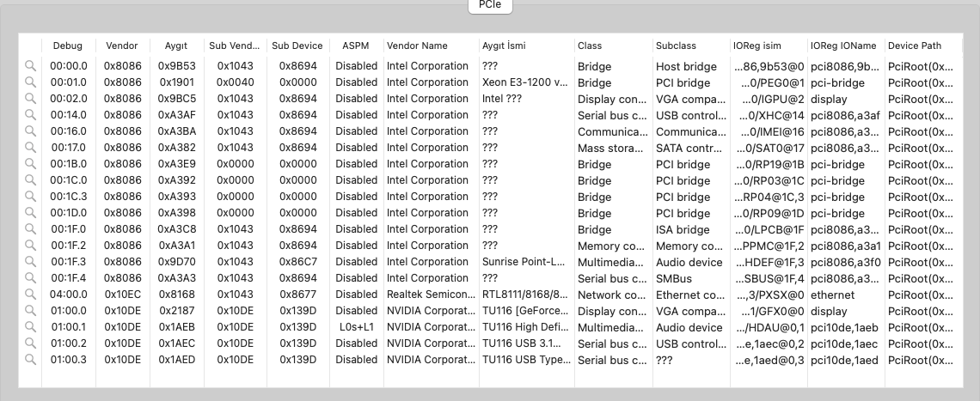Select the L0s+L1 ASPM cell
Screen dimensions: 980x401
[356, 327]
